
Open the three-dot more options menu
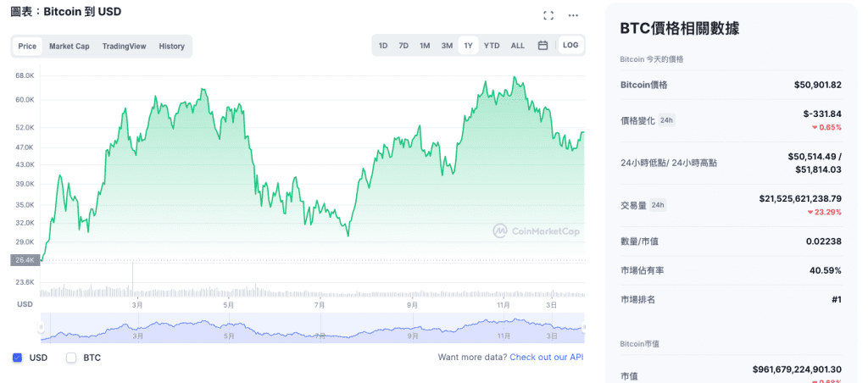tap(574, 15)
